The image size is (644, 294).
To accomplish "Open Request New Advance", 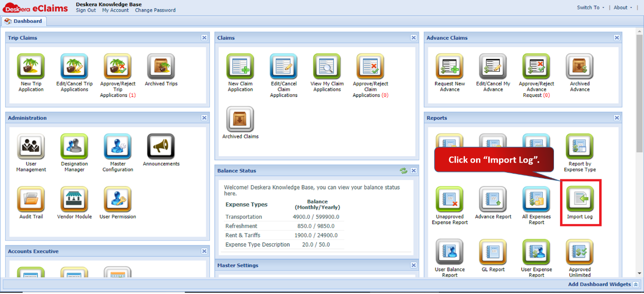I will (450, 67).
